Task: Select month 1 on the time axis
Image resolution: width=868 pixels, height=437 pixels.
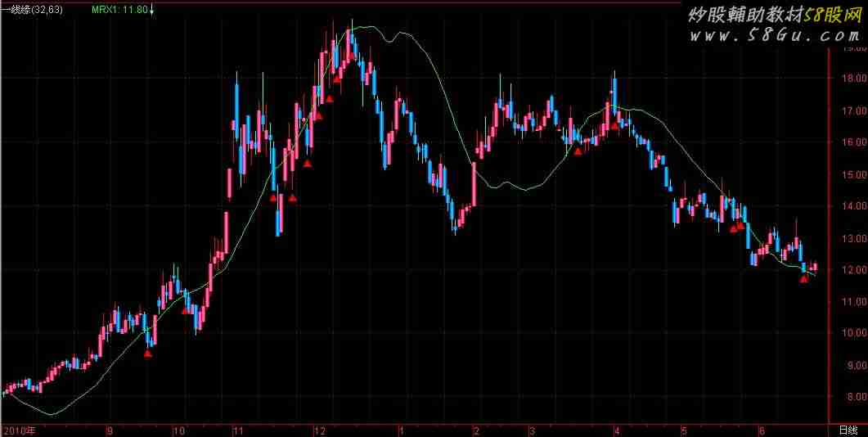Action: (x=401, y=431)
